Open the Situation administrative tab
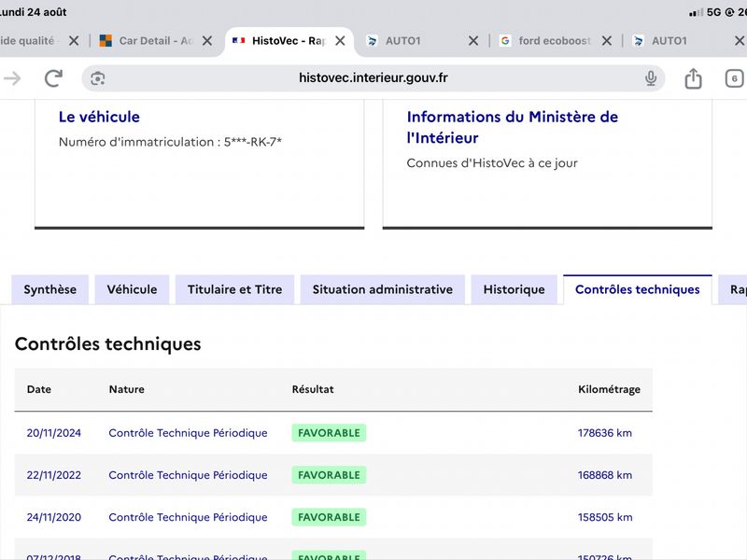 point(383,289)
